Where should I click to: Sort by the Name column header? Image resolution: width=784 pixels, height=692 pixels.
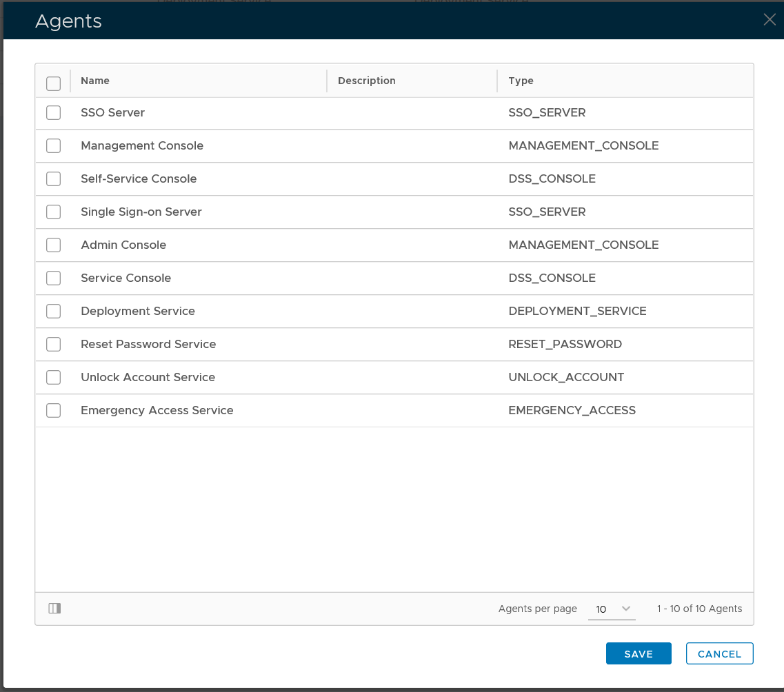95,81
